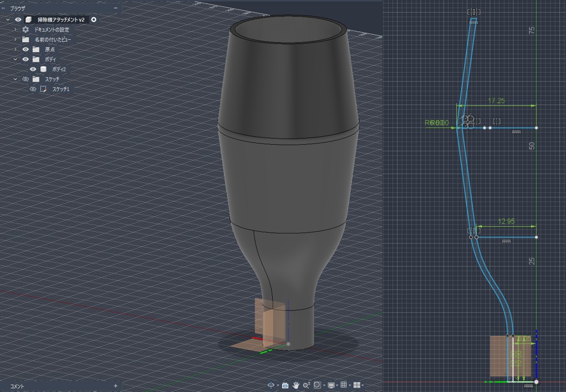Viewport: 566px width, 392px height.
Task: Show スケッチ1 using its crossed eye icon
Action: pos(33,89)
